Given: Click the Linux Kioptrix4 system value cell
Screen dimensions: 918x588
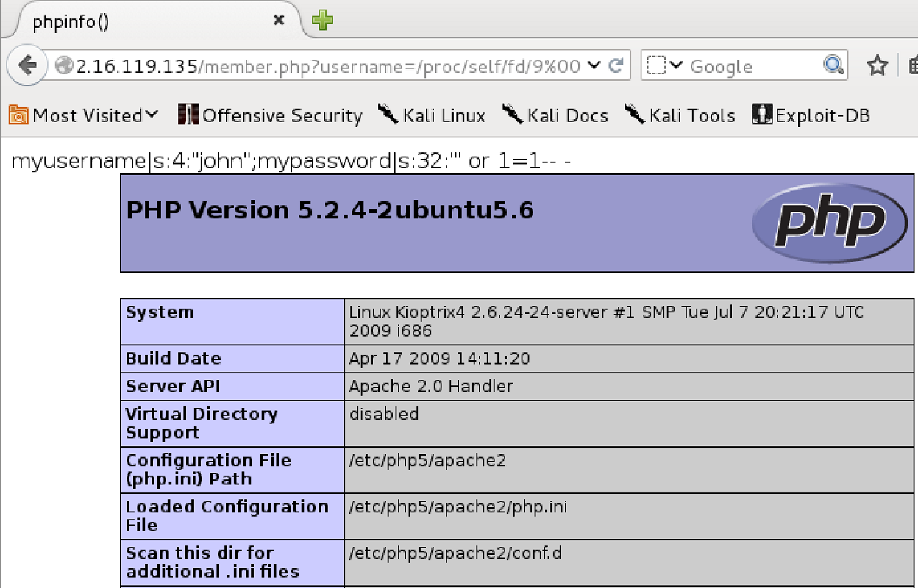Looking at the screenshot, I should click(x=628, y=321).
